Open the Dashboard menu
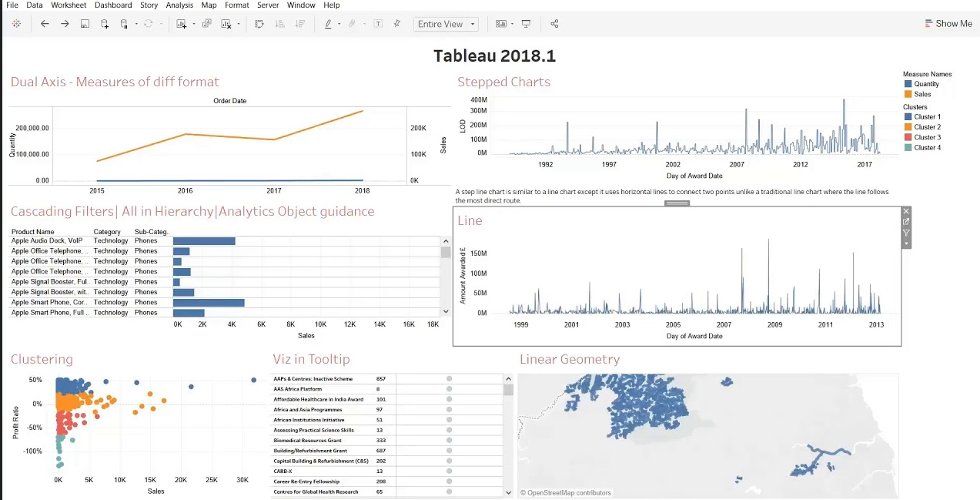The width and height of the screenshot is (980, 500). [113, 5]
